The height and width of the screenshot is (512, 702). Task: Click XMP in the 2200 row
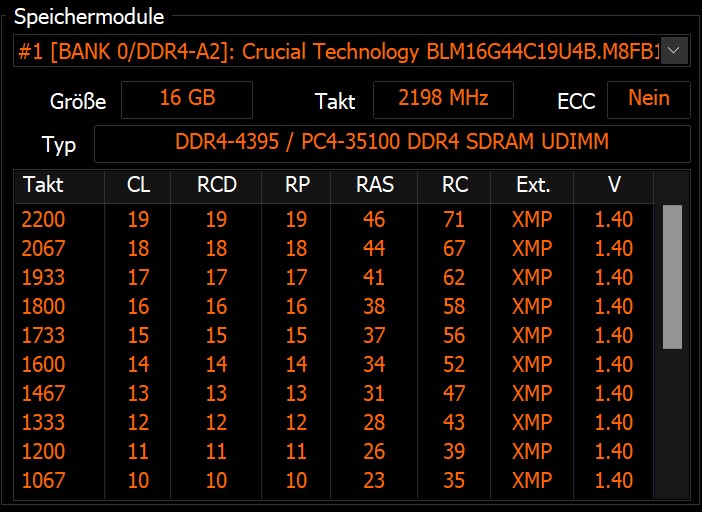(x=532, y=219)
